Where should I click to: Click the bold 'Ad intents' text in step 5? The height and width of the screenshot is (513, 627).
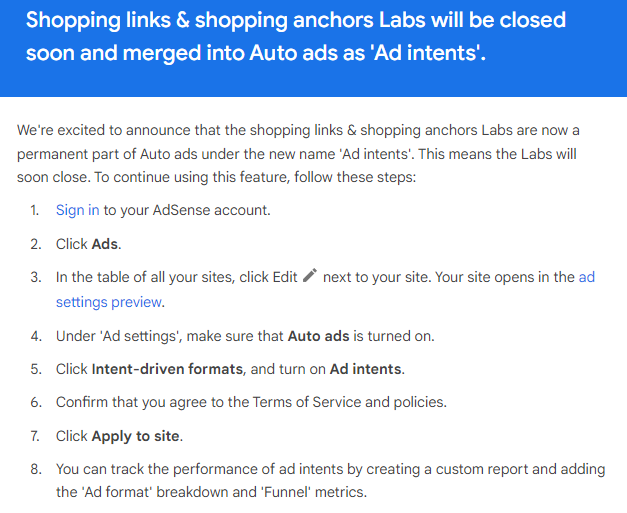pos(365,369)
